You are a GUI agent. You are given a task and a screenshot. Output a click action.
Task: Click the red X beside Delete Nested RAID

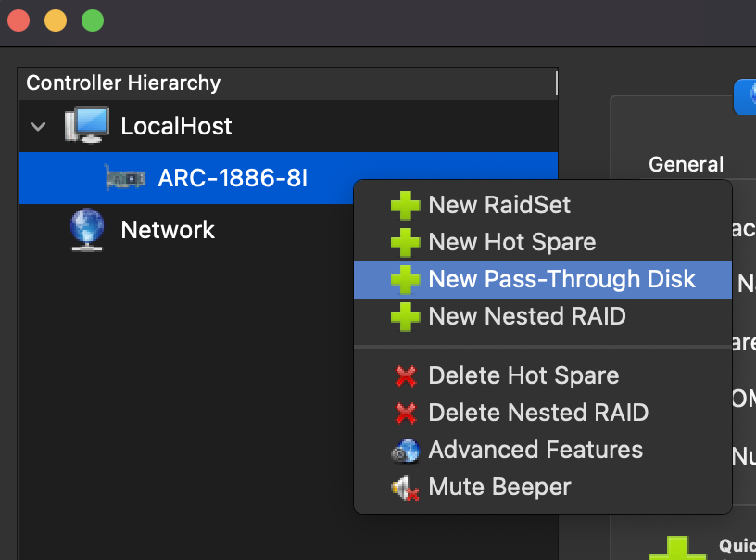(x=406, y=414)
